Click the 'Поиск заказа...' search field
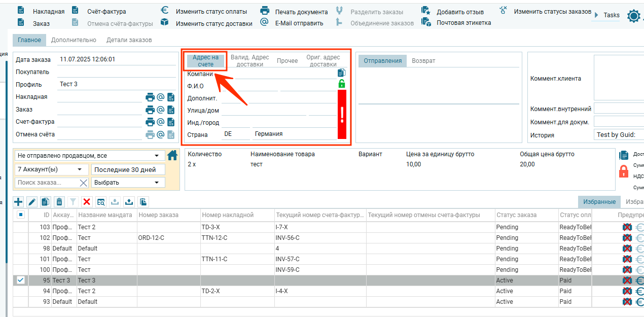Screen dimensions: 644x317 click(x=47, y=183)
